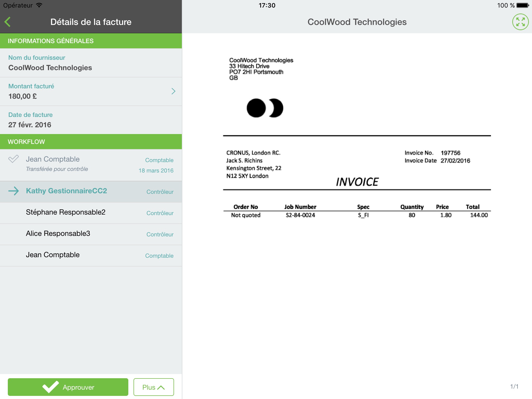532x399 pixels.
Task: Tap the Informations Générales section header
Action: tap(91, 41)
